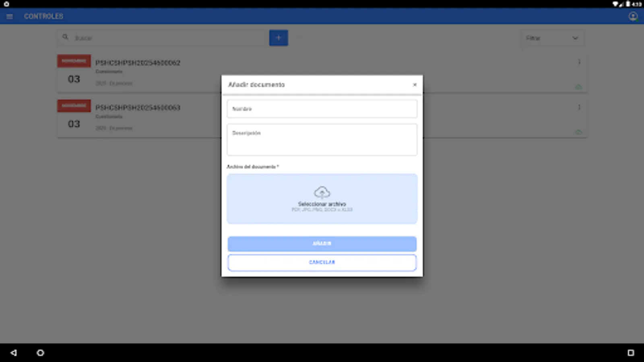Open the user account profile icon
Screen dimensions: 644x362
click(x=633, y=16)
